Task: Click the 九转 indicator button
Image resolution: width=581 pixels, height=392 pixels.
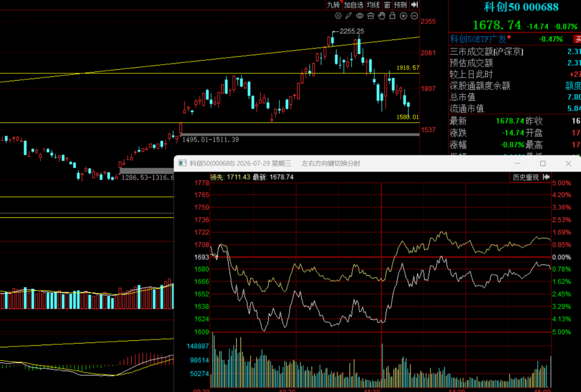Action: click(x=333, y=5)
